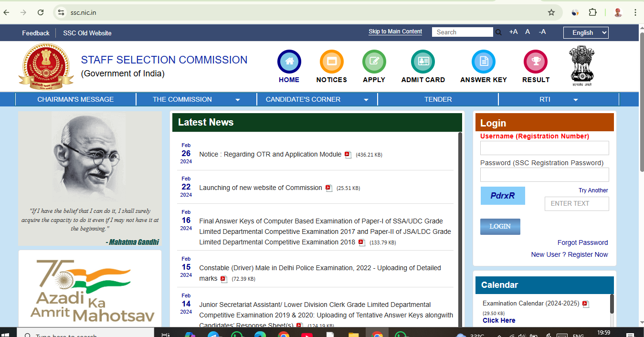
Task: Click the captcha ENTER TEXT field
Action: tap(577, 204)
